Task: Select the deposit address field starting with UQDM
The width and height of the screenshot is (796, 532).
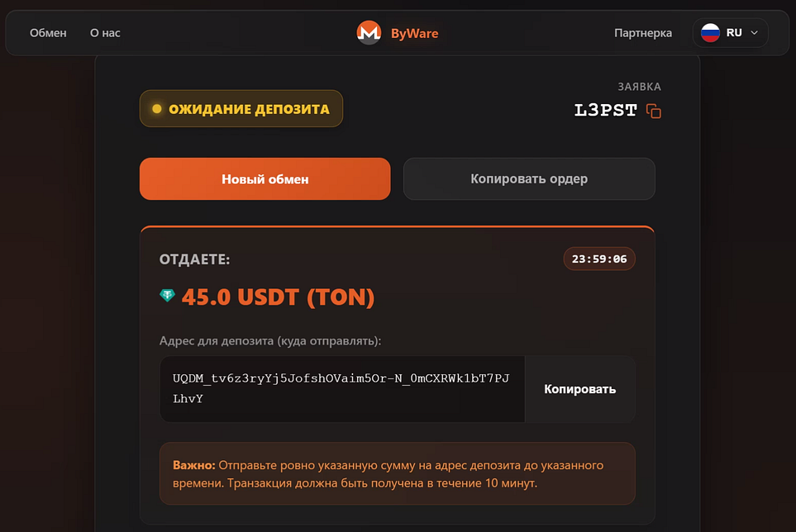Action: coord(341,388)
